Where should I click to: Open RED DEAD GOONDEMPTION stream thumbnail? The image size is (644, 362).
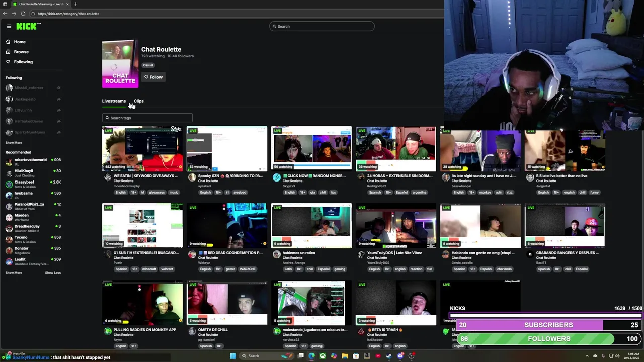click(x=227, y=226)
